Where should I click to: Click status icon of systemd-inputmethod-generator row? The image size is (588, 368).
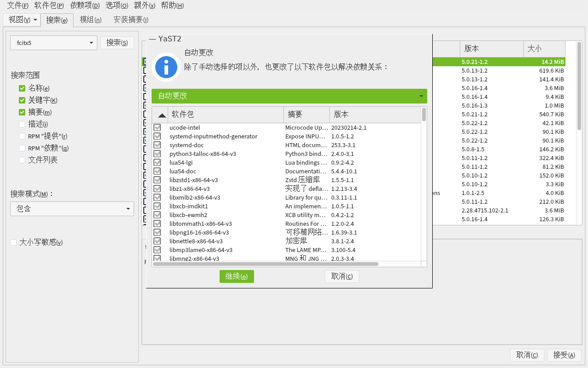pos(157,136)
